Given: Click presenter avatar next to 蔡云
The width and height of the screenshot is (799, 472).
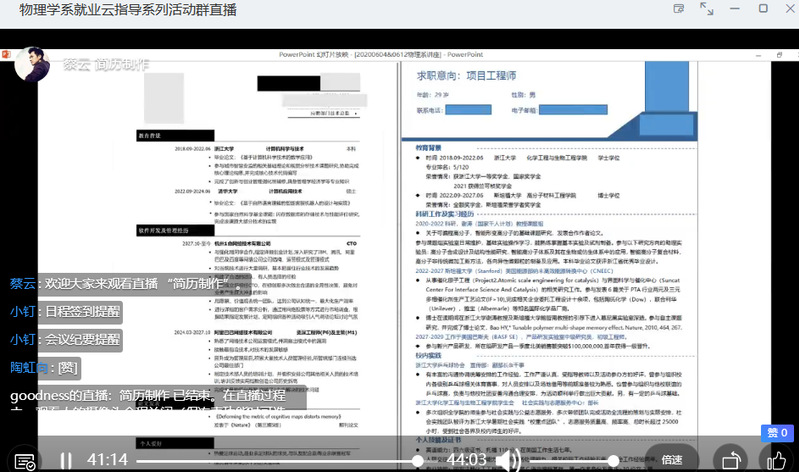Looking at the screenshot, I should (x=31, y=65).
